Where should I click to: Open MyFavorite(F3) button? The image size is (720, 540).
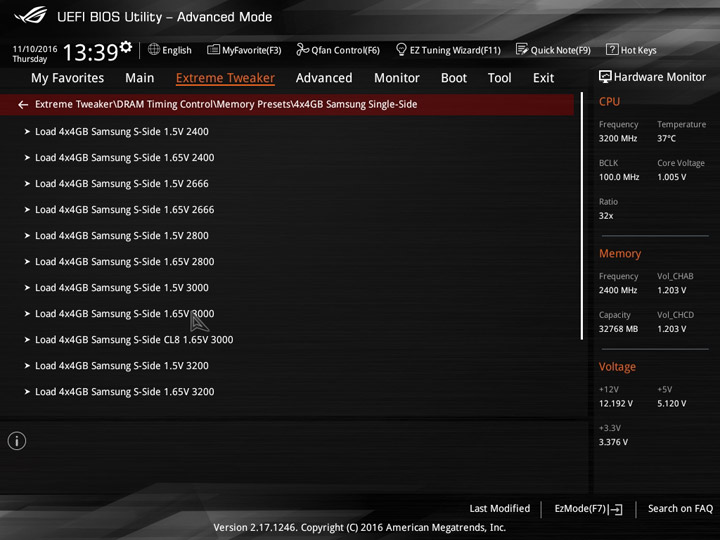(244, 50)
